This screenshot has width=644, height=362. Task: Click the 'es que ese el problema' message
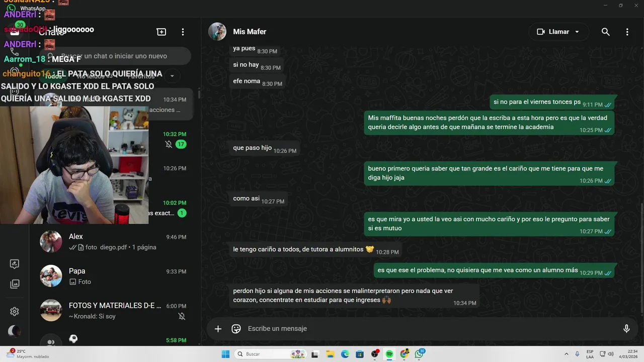coord(494,270)
